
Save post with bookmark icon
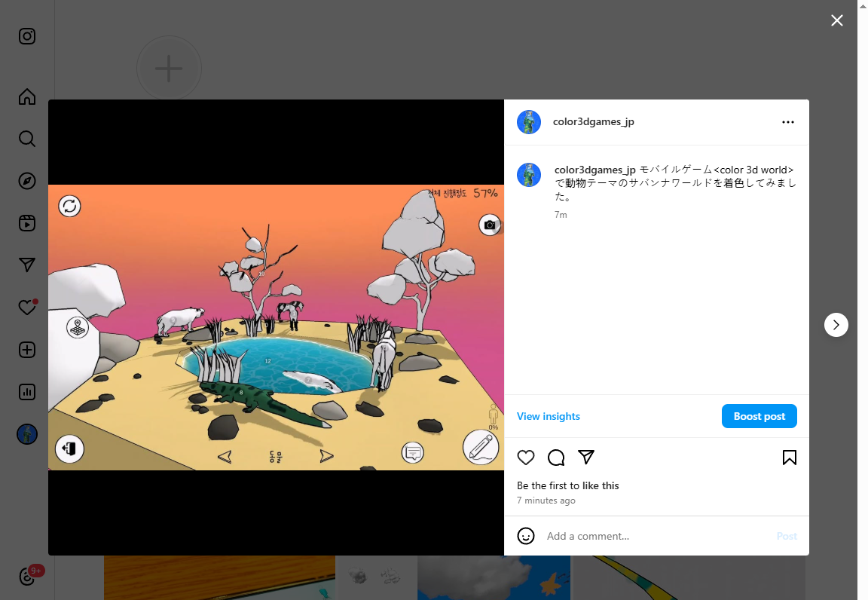pos(790,458)
